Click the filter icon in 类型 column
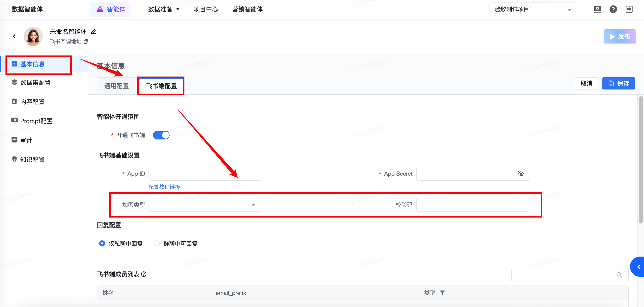 (442, 293)
